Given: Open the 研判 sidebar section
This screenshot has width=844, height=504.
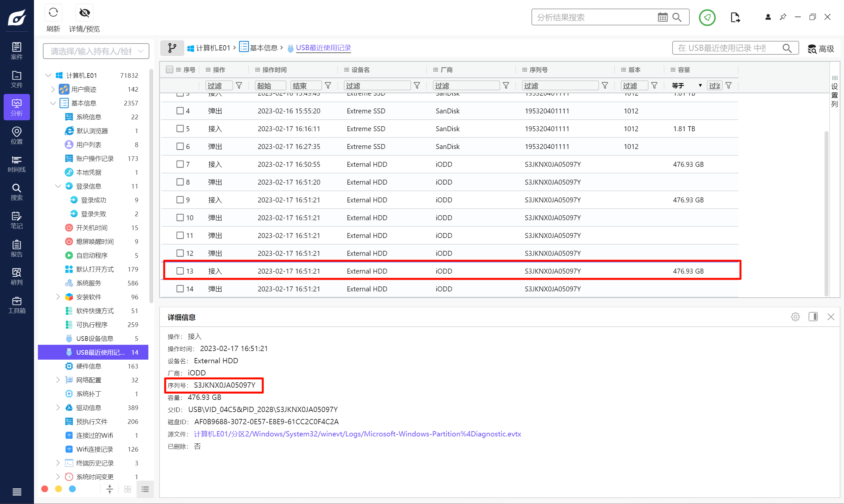Looking at the screenshot, I should pyautogui.click(x=16, y=277).
